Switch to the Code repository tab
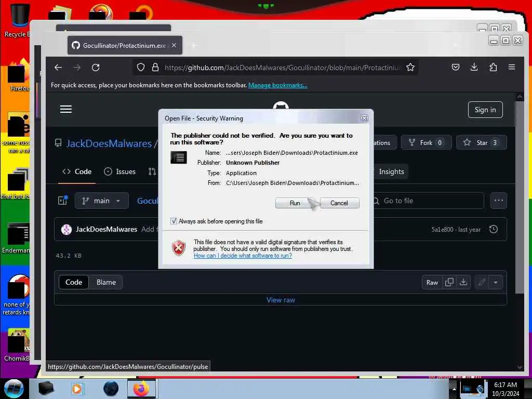This screenshot has height=399, width=532. [x=77, y=171]
